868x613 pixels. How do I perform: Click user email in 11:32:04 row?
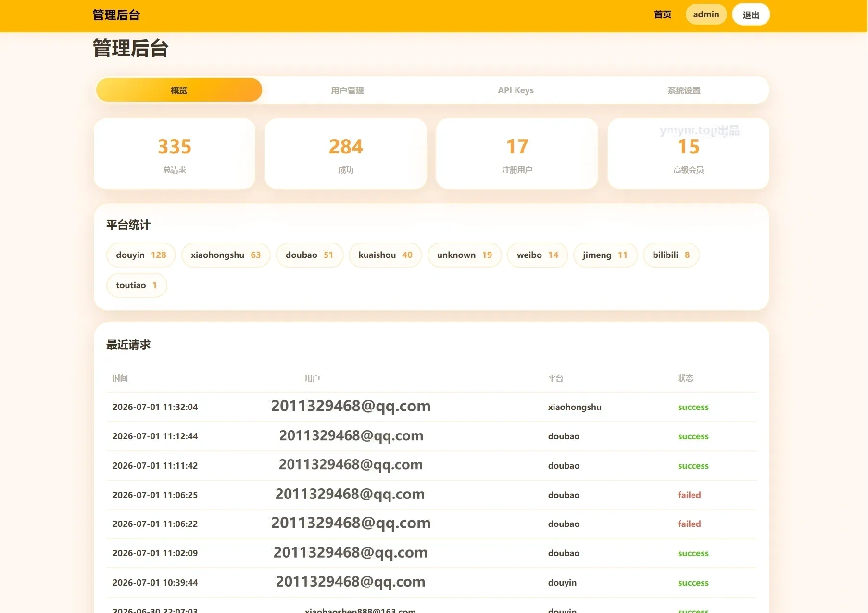(351, 406)
